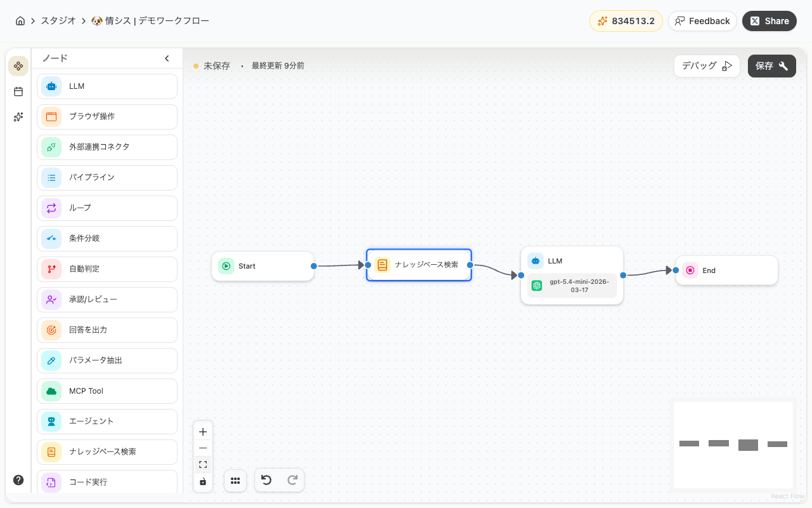Select the gpt-5.4-mini model box in LLM node

(572, 286)
